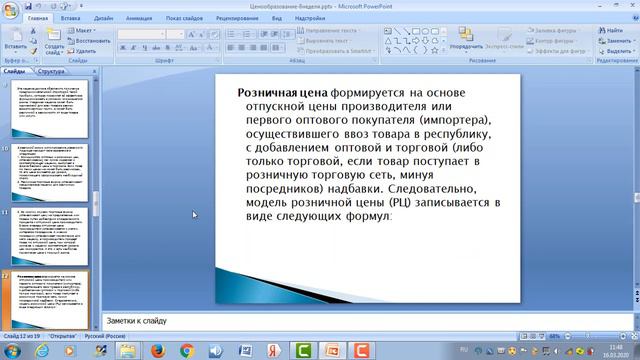Open the Вставка ribbon tab
The width and height of the screenshot is (640, 360).
[x=70, y=18]
